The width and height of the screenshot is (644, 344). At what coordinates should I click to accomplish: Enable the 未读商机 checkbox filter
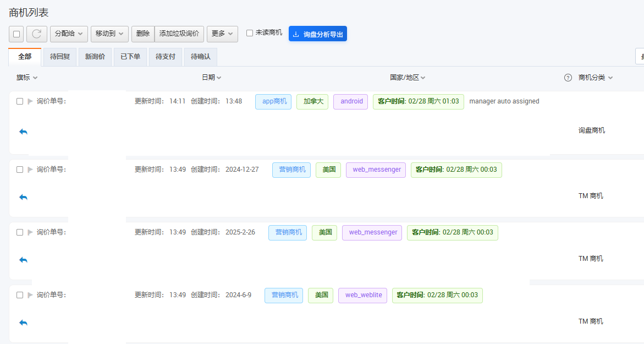(x=250, y=33)
